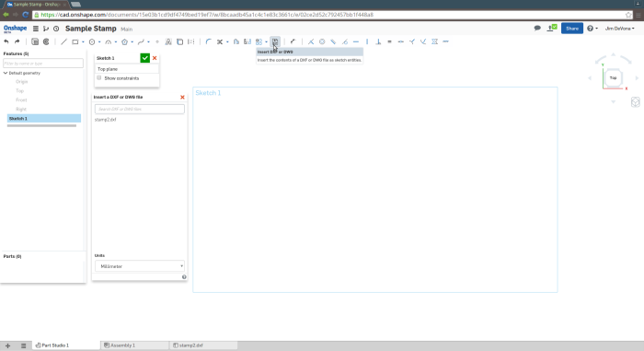Image resolution: width=644 pixels, height=351 pixels.
Task: Apply the Perpendicular constraint
Action: point(378,41)
